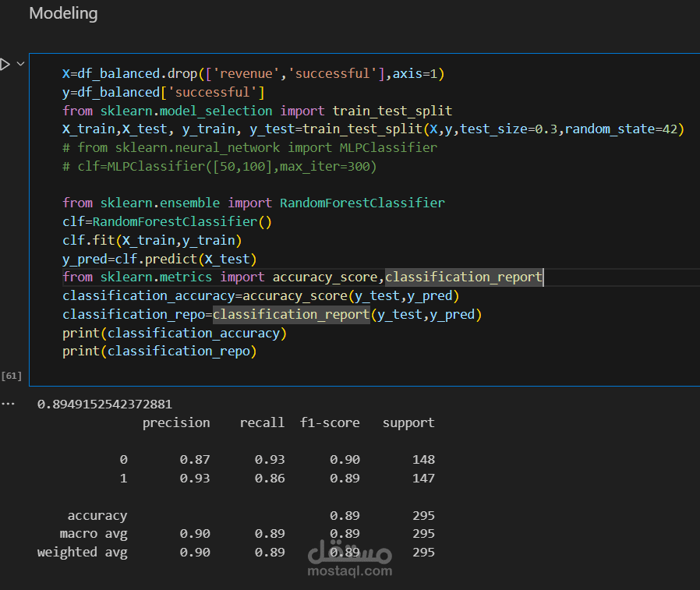Click the f1-score column header
The image size is (700, 590).
click(x=330, y=422)
